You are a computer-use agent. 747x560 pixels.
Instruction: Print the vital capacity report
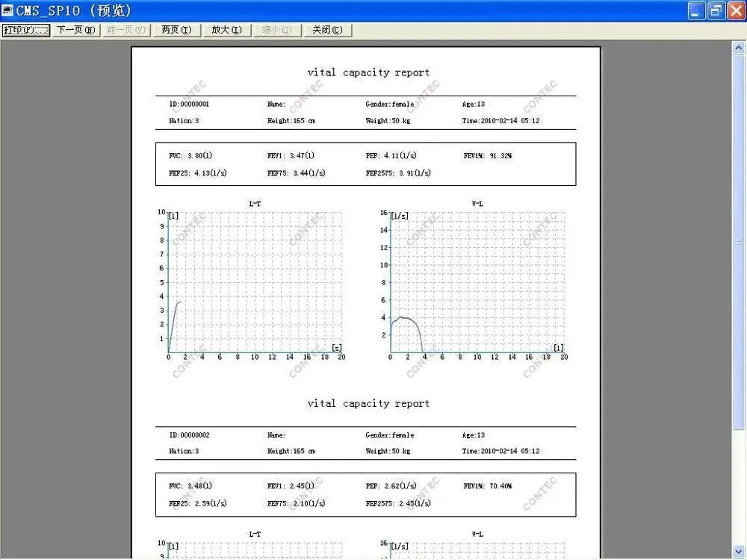pyautogui.click(x=25, y=30)
